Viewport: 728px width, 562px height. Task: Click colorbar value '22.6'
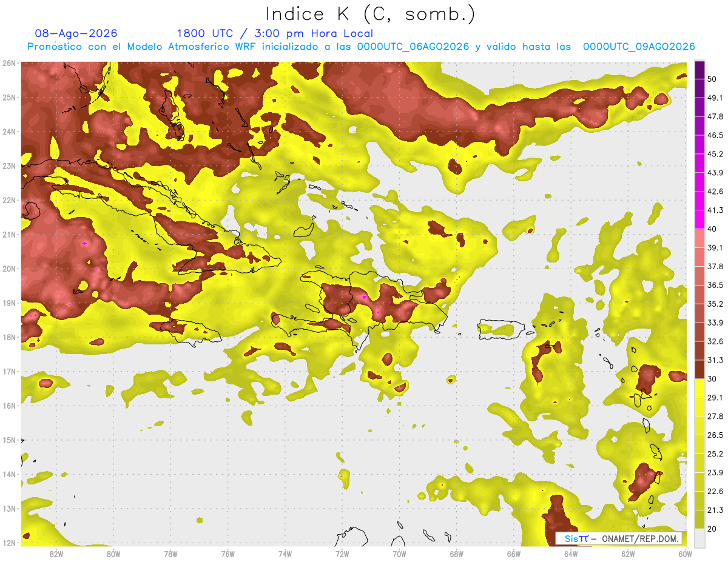pyautogui.click(x=715, y=491)
